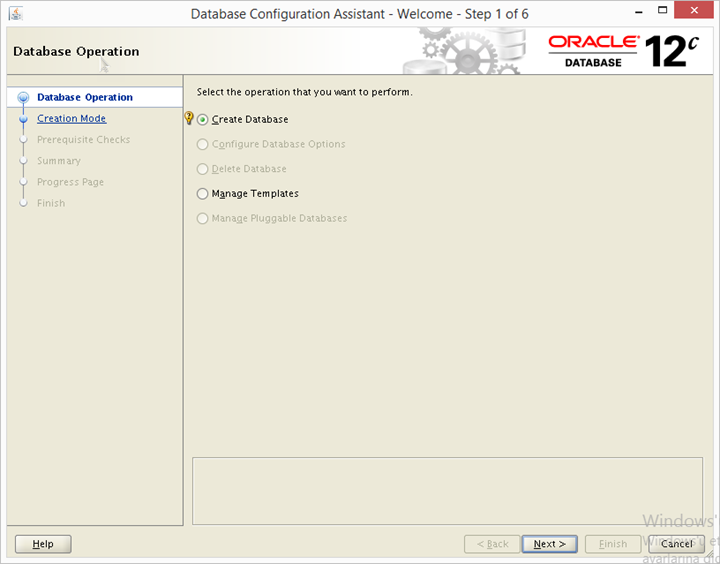
Task: Select the Create Database radio button
Action: point(202,120)
